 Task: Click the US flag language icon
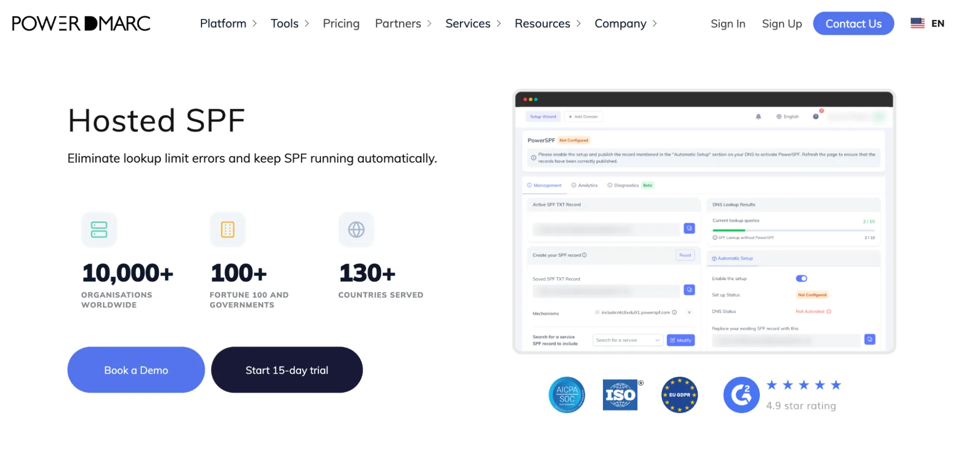click(x=918, y=24)
